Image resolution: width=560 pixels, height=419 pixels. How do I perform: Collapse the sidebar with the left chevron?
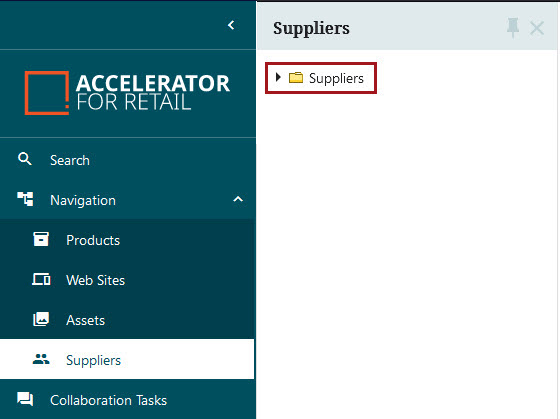pyautogui.click(x=231, y=25)
